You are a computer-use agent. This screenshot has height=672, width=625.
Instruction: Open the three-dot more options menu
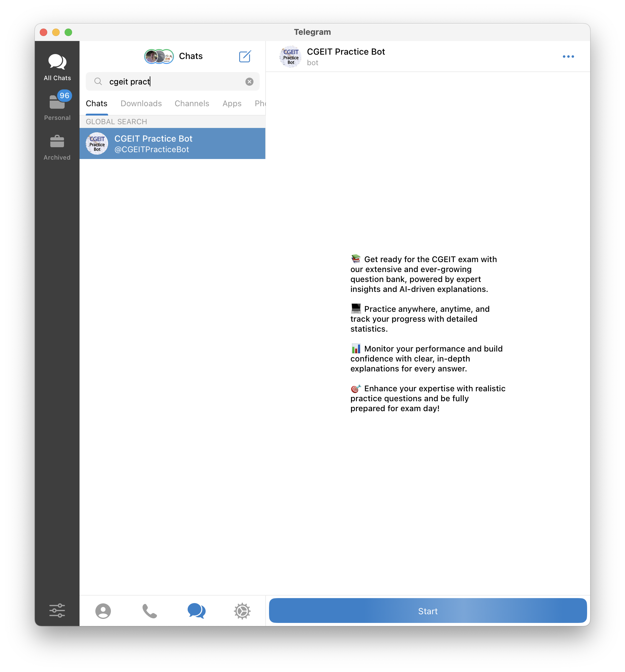(x=568, y=57)
